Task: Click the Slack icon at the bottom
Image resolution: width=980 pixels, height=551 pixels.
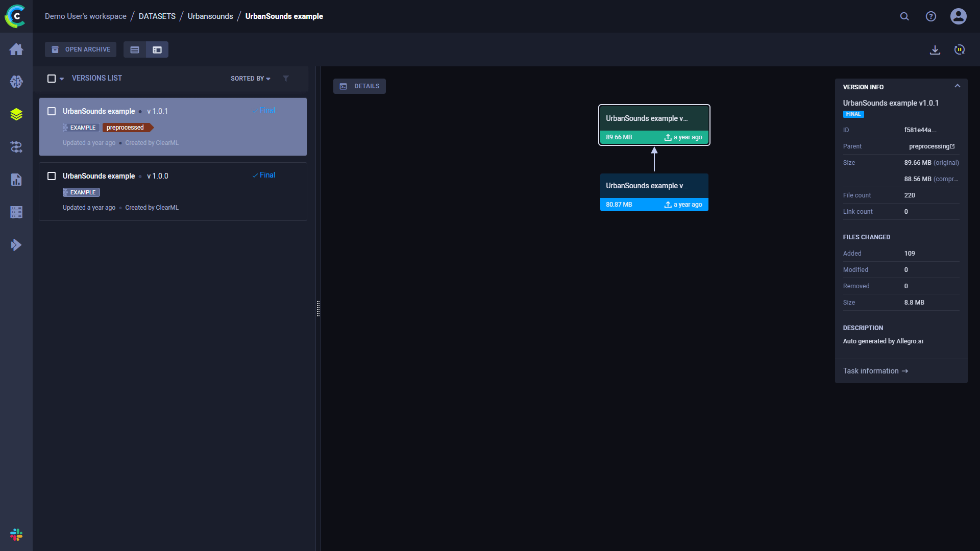Action: coord(16,535)
